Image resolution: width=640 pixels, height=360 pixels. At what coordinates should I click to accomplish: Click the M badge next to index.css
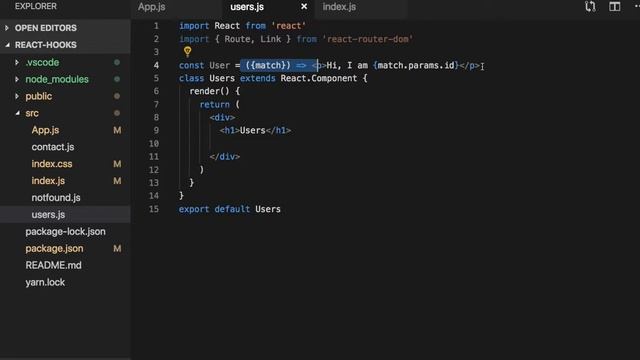point(117,164)
